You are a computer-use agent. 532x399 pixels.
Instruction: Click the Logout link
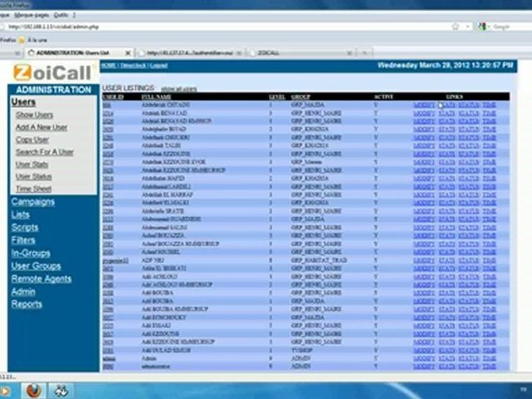click(159, 65)
